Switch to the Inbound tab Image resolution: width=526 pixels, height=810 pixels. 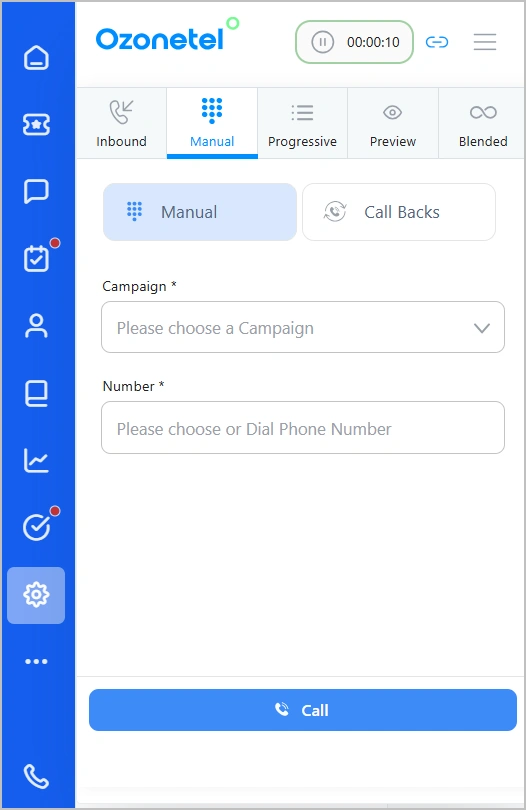tap(121, 123)
